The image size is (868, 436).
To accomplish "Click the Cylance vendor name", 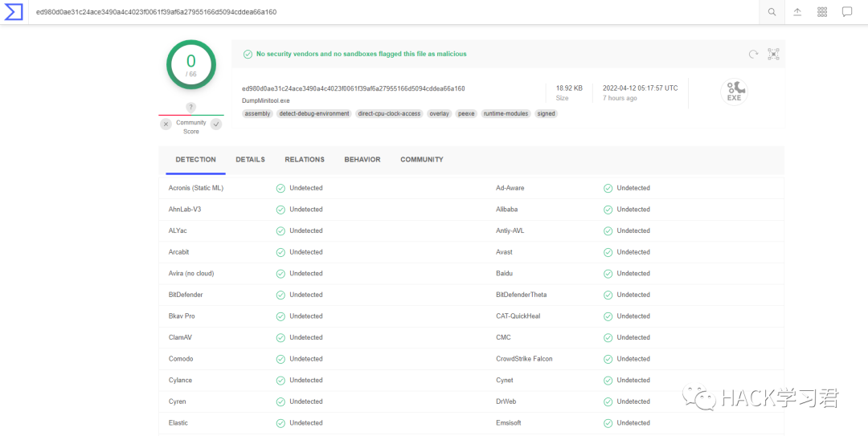I will (x=181, y=380).
